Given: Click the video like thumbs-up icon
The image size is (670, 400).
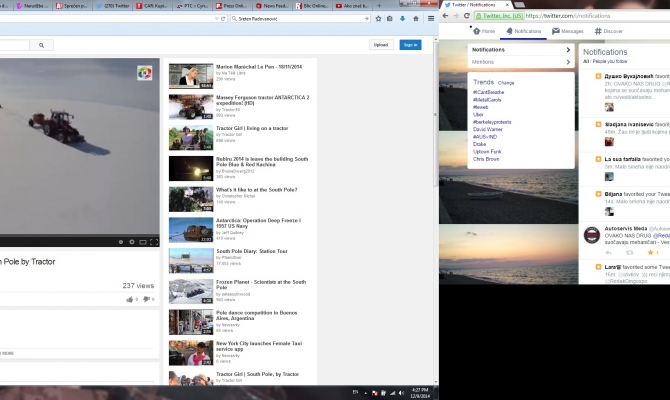Looking at the screenshot, I should point(130,299).
